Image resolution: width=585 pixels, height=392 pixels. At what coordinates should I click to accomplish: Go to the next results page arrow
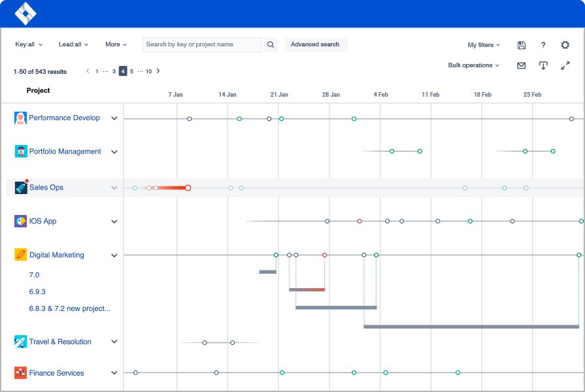coord(158,71)
